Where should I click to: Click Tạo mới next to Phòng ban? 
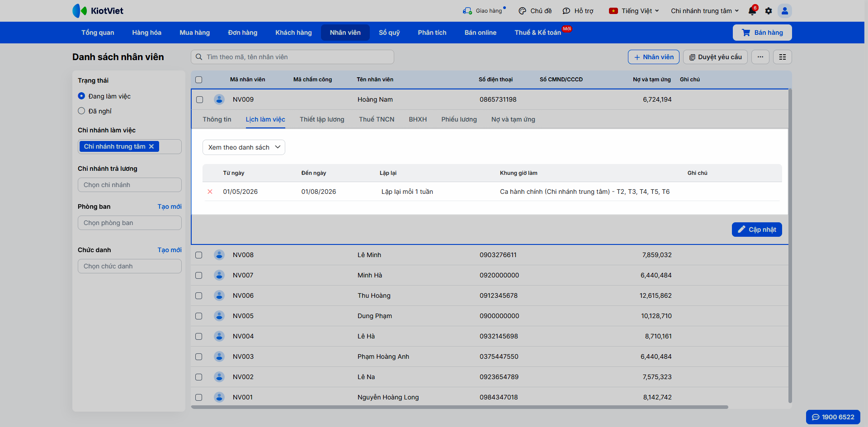170,206
